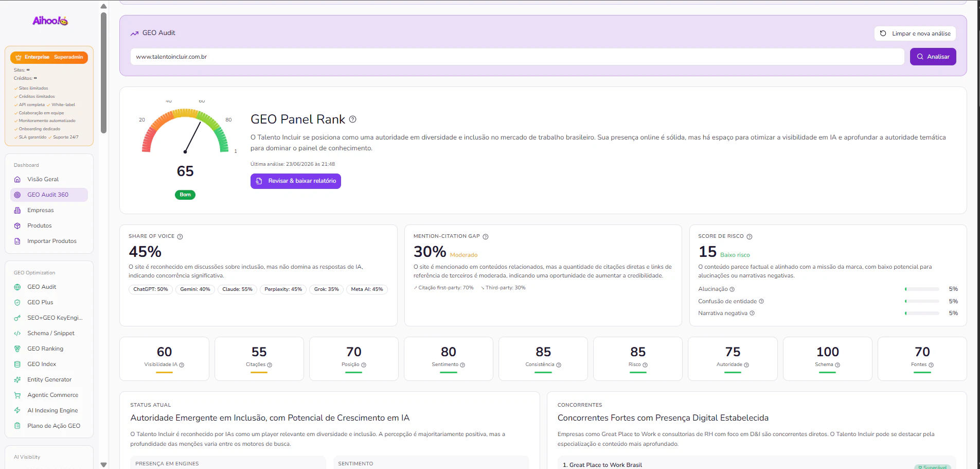
Task: Click the Analisar button
Action: [933, 57]
